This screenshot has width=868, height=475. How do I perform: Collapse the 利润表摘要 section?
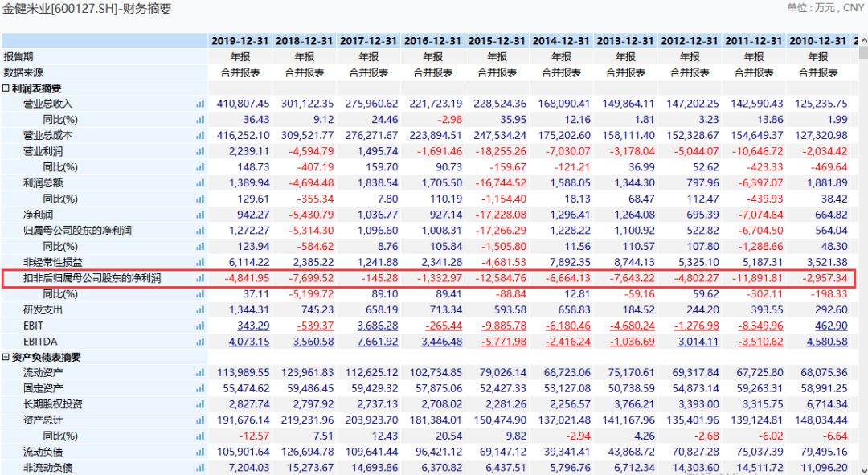coord(6,88)
